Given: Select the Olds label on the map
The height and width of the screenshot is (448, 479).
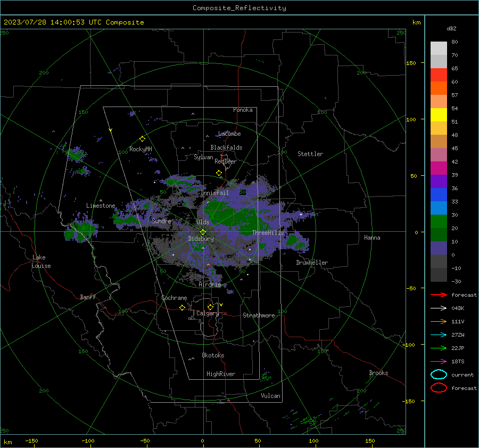Looking at the screenshot, I should 203,222.
